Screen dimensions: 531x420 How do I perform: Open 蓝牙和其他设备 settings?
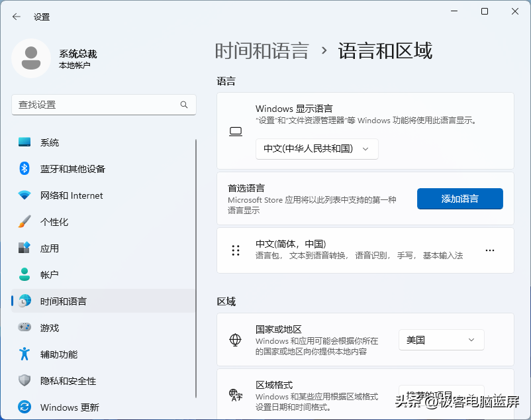[x=103, y=169]
